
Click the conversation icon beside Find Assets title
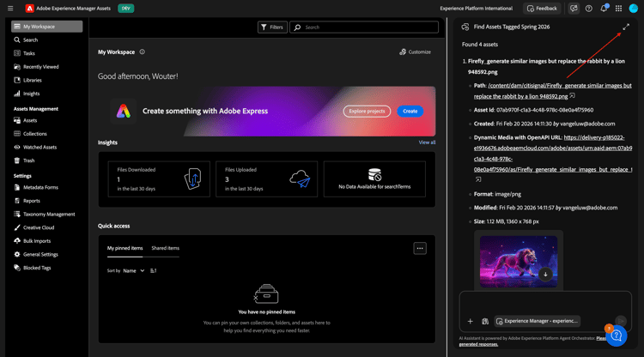465,27
